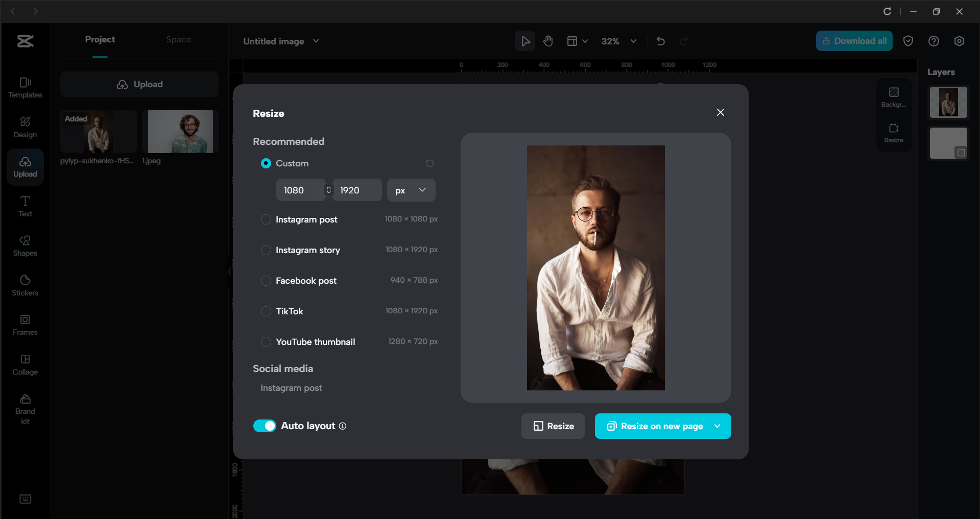Click the width field showing 1080

[x=300, y=190]
